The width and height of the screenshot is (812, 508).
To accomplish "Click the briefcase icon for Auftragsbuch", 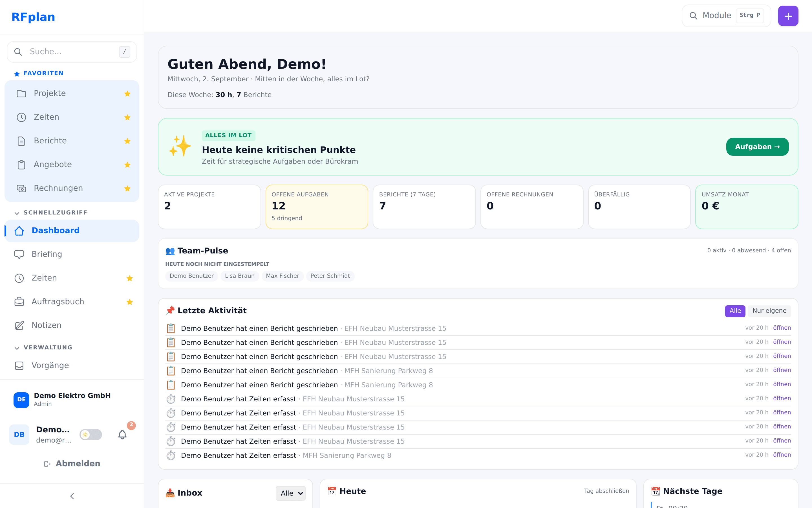I will (x=19, y=302).
